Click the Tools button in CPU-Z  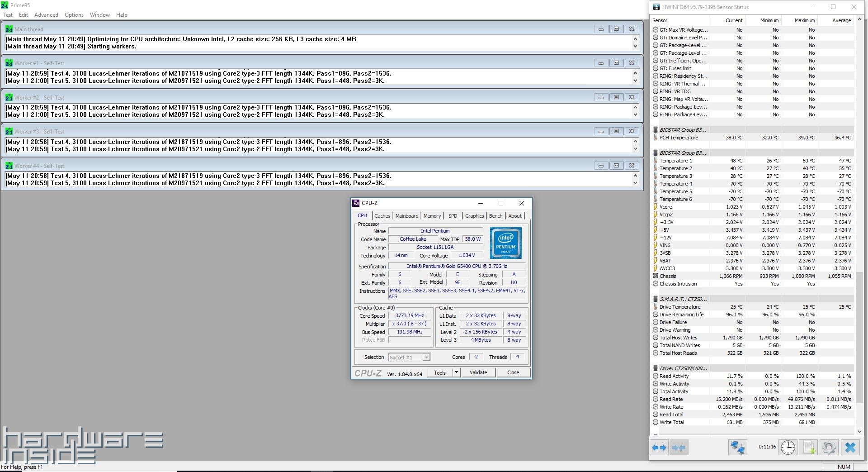coord(440,372)
